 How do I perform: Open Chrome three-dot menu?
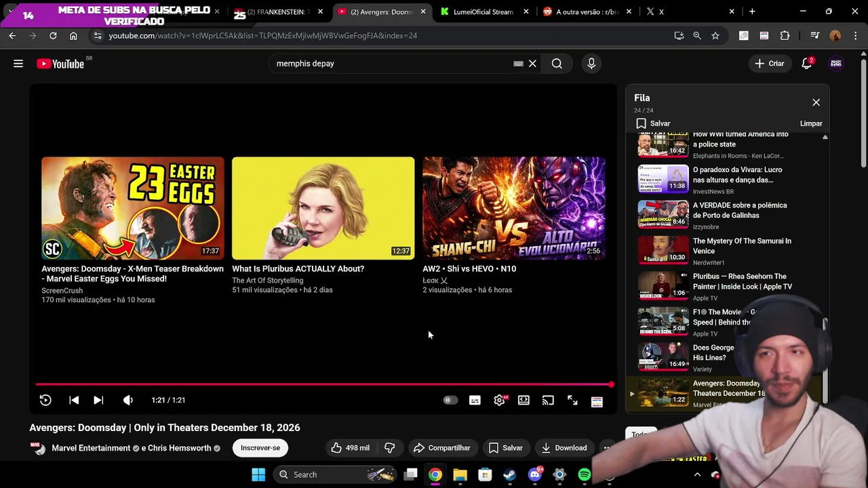(856, 35)
